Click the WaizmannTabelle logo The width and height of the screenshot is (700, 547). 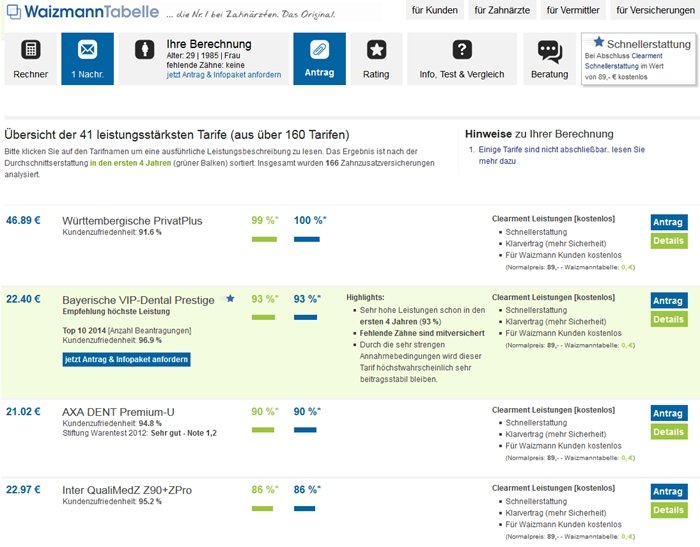tap(83, 12)
